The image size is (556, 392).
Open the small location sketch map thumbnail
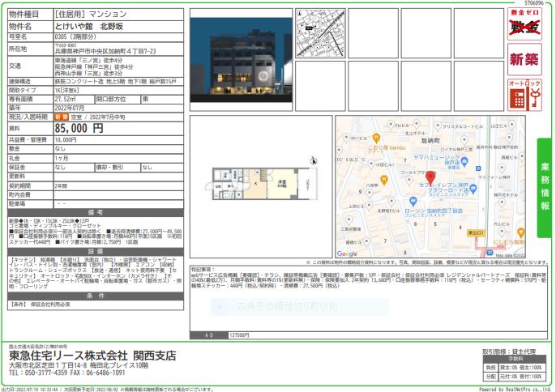pos(321,33)
